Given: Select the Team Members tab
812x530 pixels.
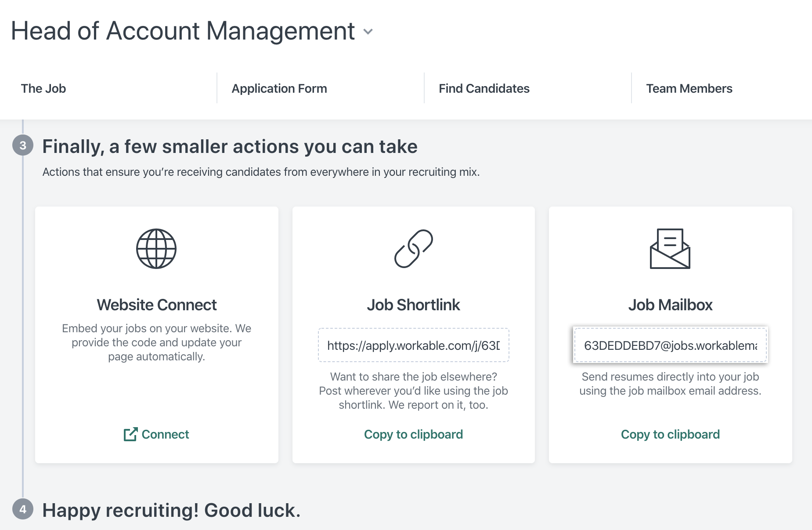Looking at the screenshot, I should tap(689, 88).
